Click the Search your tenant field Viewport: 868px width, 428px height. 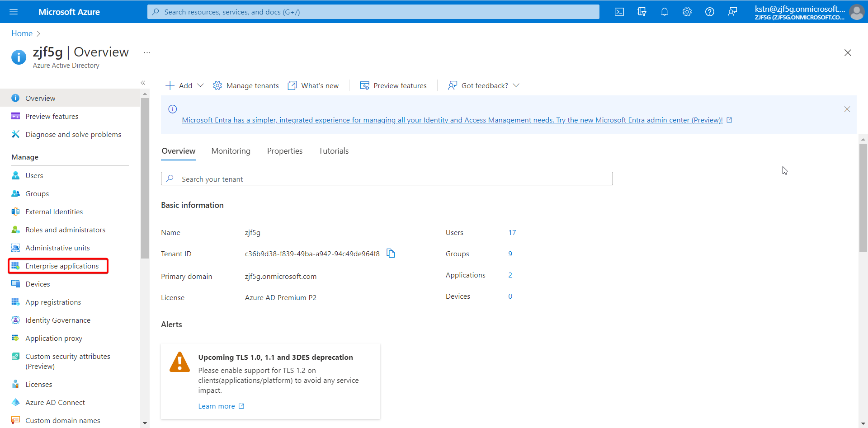[x=387, y=179]
